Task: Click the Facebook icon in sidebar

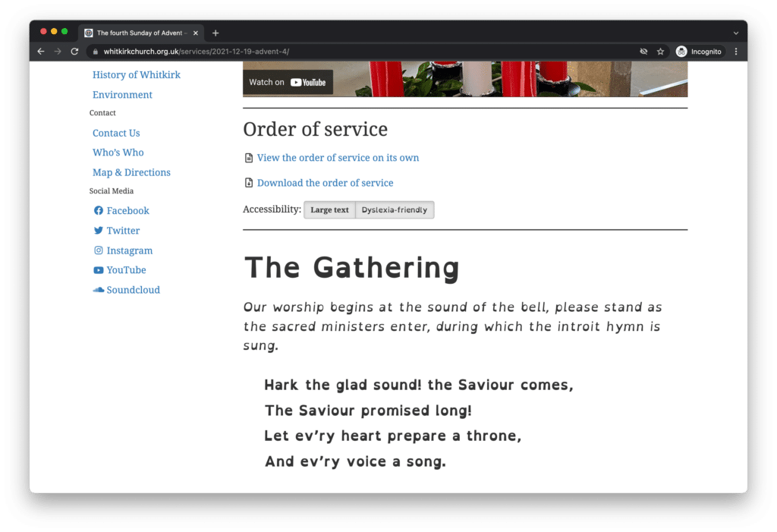Action: (99, 211)
